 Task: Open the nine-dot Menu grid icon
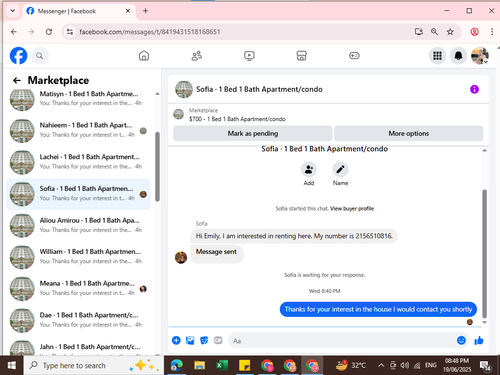437,56
